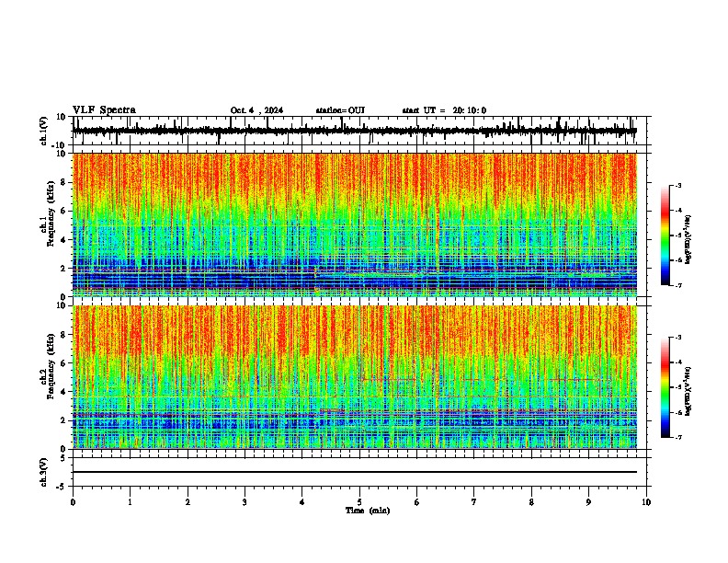Pick the ch.1 spectrogram color scale bar
728x563 pixels.
(665, 236)
